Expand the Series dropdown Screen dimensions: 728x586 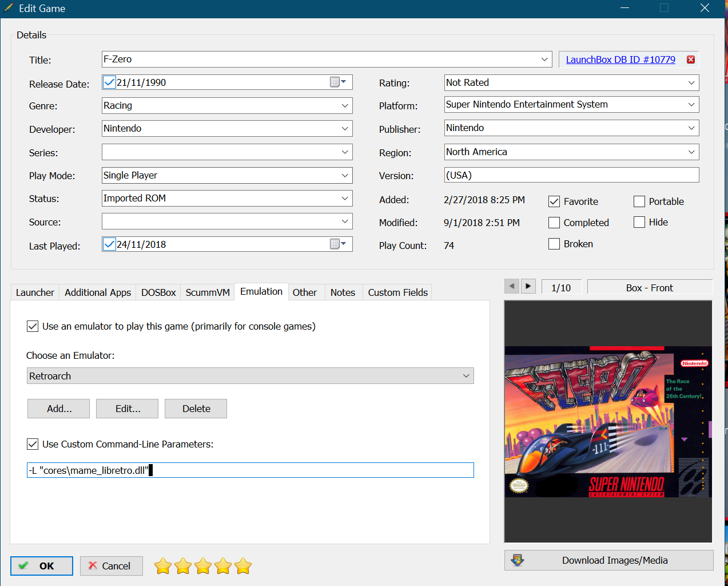point(345,152)
